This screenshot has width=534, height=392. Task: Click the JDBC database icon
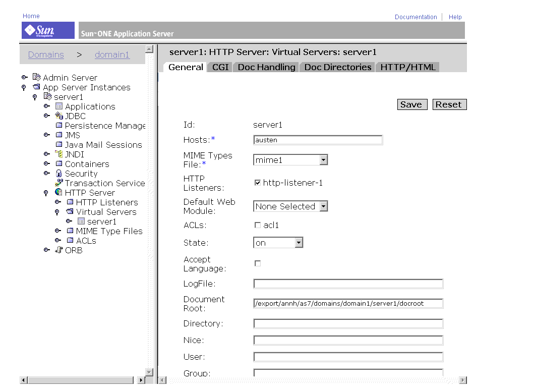59,116
